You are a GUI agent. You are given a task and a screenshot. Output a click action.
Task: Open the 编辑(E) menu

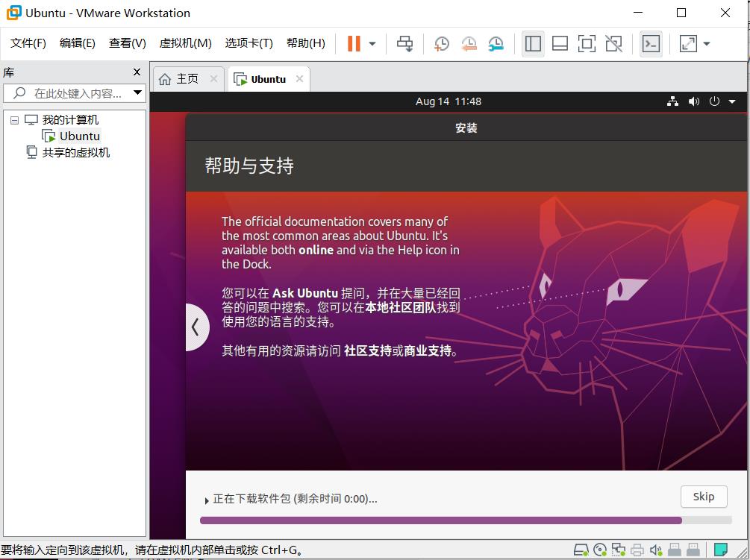click(x=78, y=43)
